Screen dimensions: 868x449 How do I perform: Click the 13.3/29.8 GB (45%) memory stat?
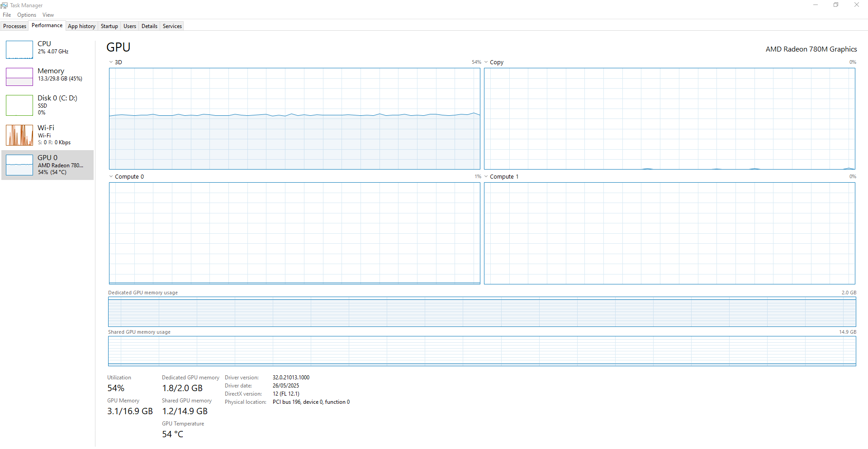pos(60,79)
